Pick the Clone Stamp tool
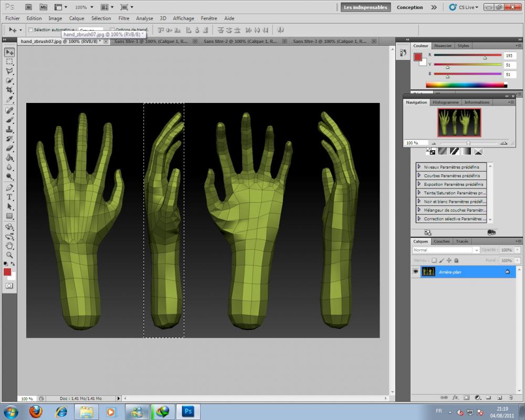525x420 pixels. click(x=9, y=129)
